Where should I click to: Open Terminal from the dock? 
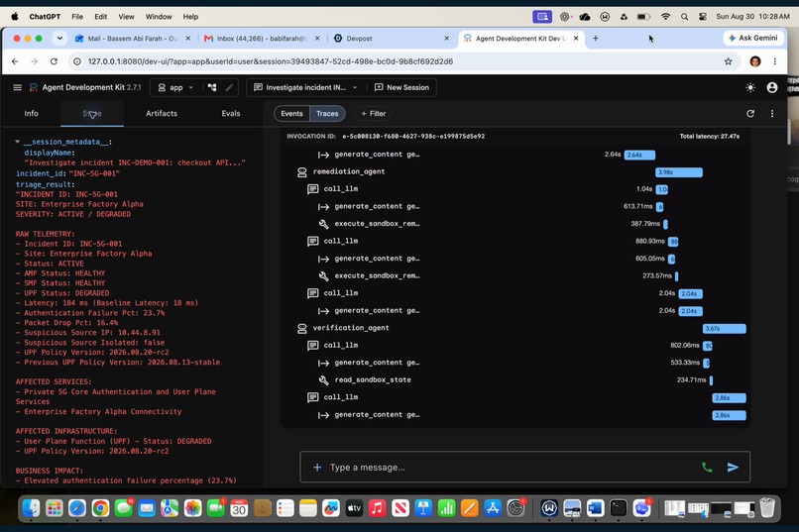pos(619,508)
